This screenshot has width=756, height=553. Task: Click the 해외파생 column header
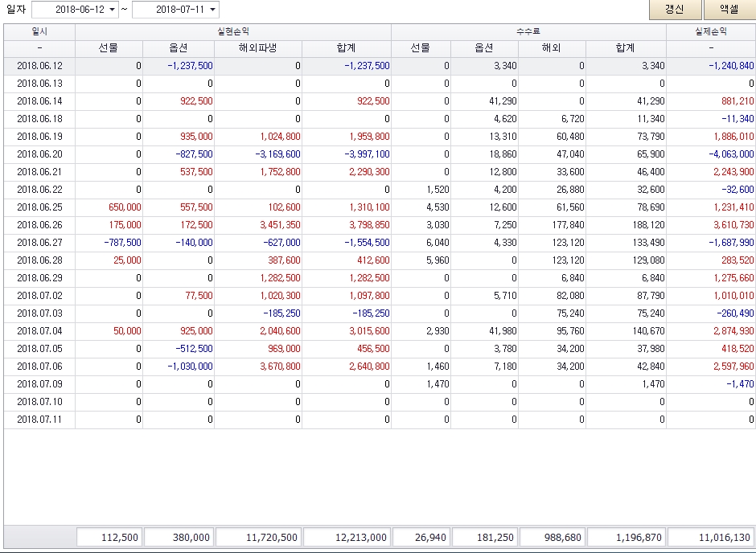pyautogui.click(x=258, y=48)
